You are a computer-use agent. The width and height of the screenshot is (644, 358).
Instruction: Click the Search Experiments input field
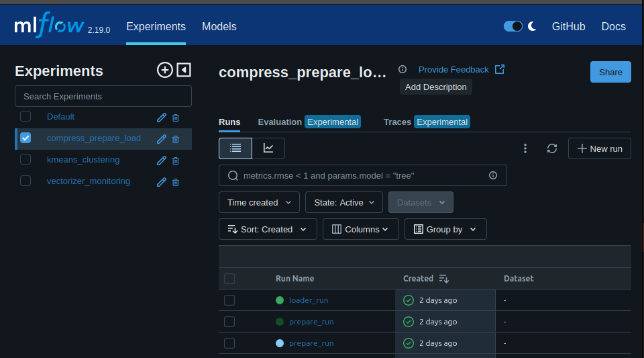pyautogui.click(x=103, y=96)
